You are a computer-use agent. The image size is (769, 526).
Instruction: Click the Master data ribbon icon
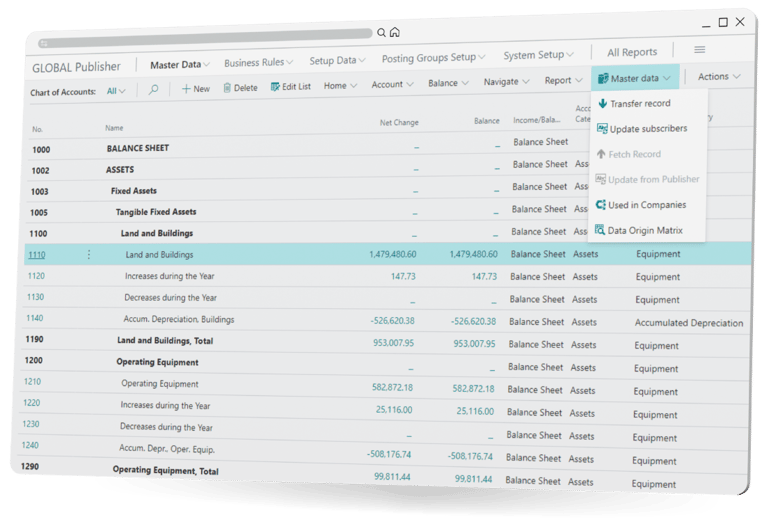(x=603, y=78)
